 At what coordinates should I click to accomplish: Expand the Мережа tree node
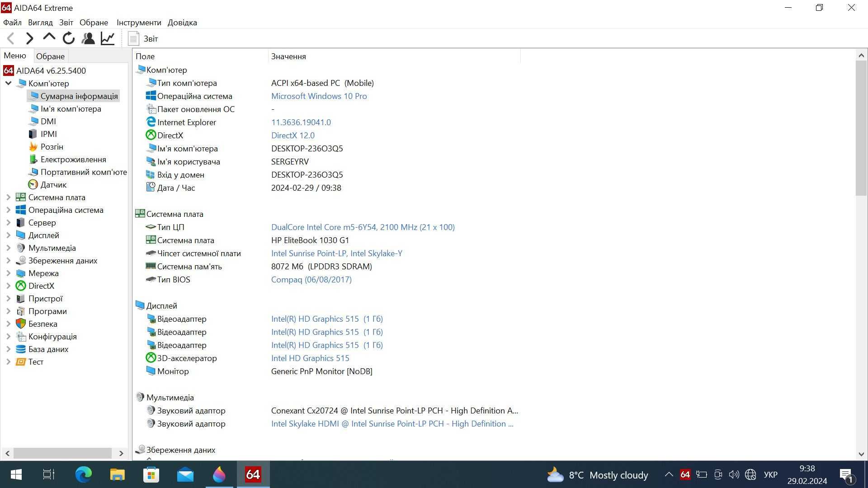8,273
